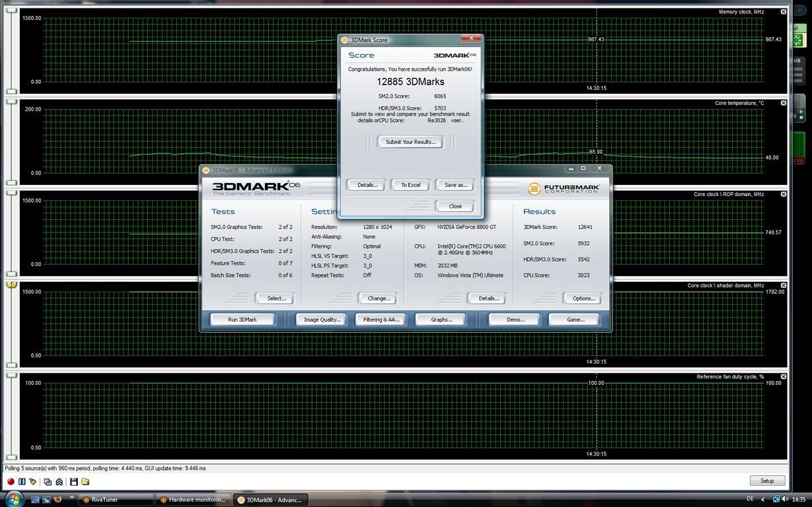
Task: Click the red record button in monitoring toolbar
Action: coord(11,482)
